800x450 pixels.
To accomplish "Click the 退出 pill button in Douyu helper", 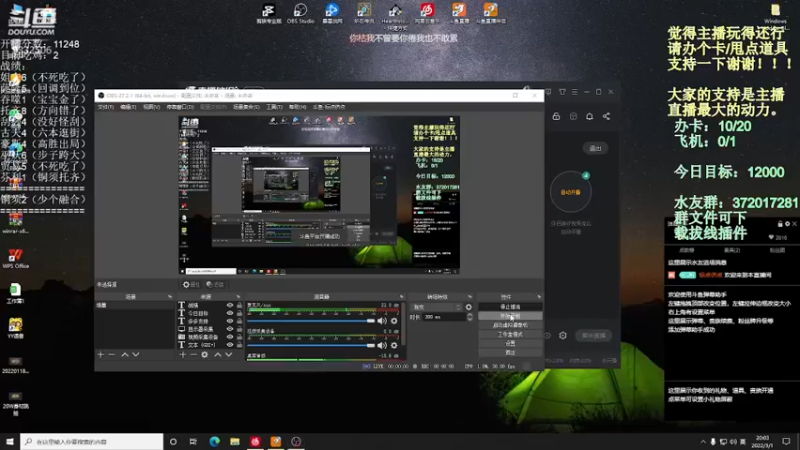I will click(x=595, y=148).
